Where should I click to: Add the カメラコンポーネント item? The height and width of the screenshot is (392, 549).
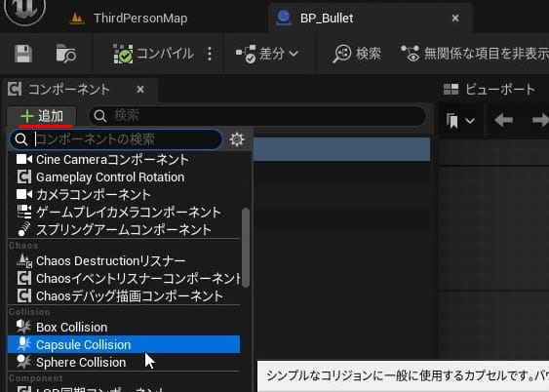point(124,195)
